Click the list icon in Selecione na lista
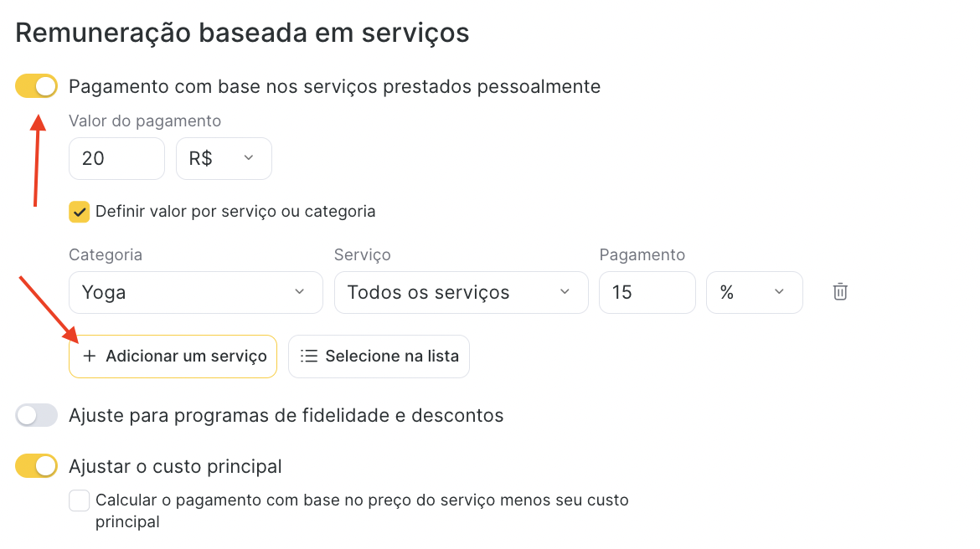Screen dimensions: 980x549 click(x=309, y=356)
